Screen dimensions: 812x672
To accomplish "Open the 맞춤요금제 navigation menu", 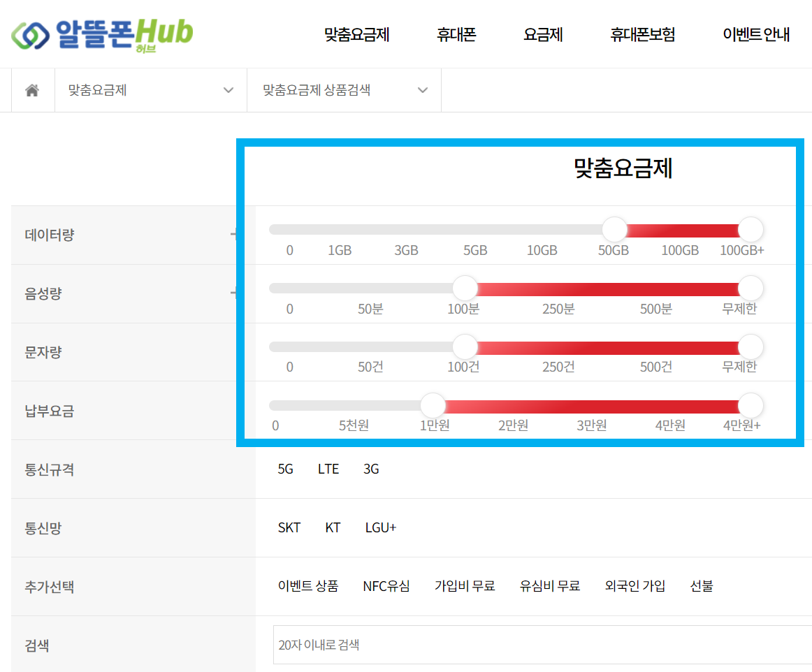I will click(358, 35).
